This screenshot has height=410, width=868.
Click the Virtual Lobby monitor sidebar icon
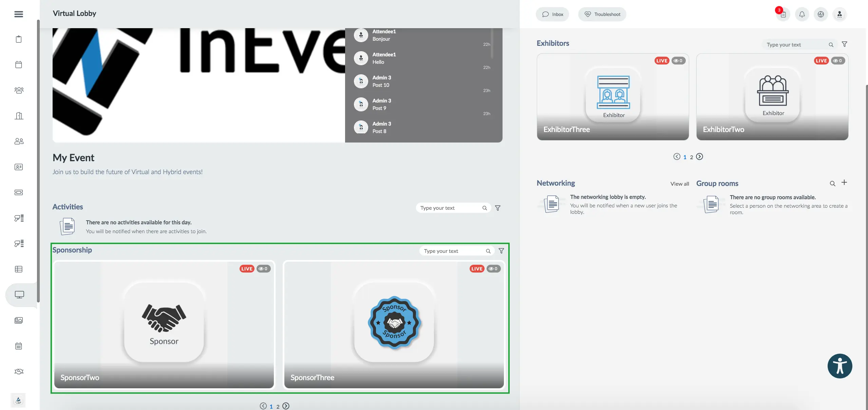coord(19,295)
